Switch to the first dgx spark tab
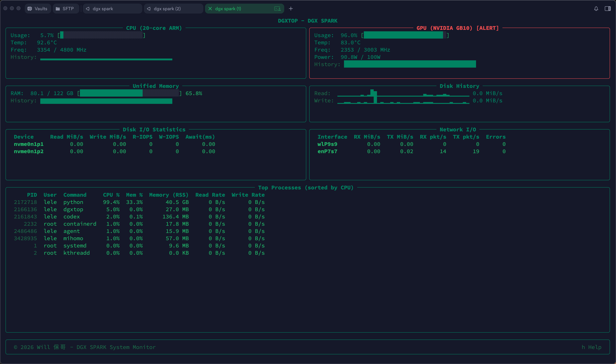Image resolution: width=616 pixels, height=364 pixels. coord(112,9)
